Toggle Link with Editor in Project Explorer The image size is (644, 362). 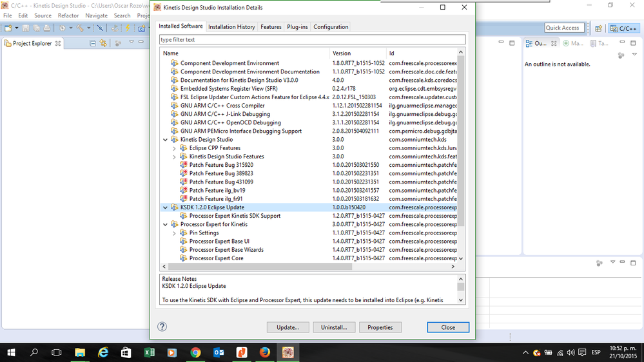click(x=103, y=43)
